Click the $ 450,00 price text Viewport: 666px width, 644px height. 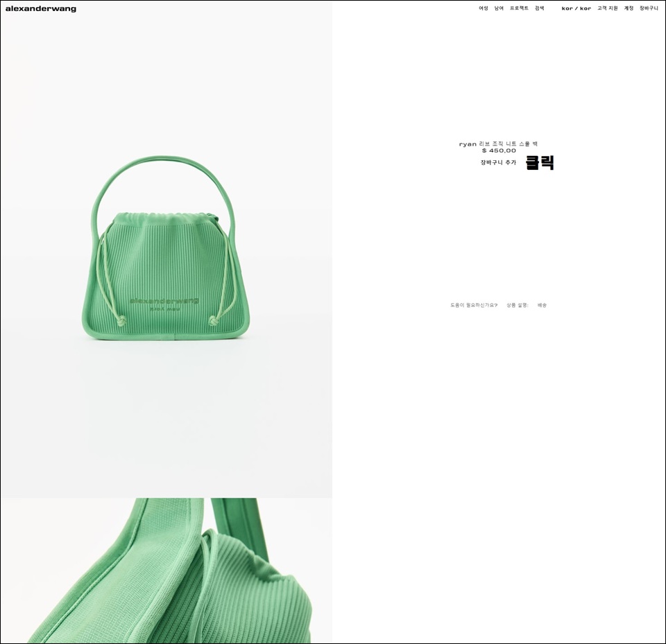click(x=499, y=150)
